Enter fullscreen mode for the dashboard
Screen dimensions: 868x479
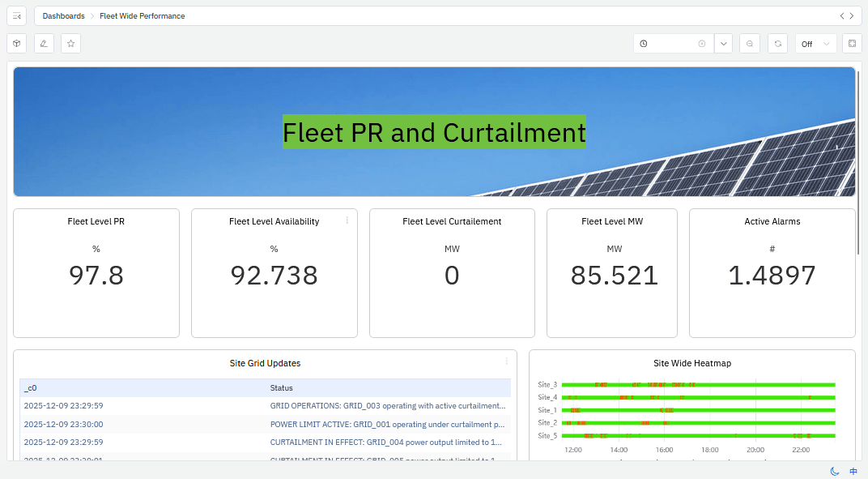point(852,44)
